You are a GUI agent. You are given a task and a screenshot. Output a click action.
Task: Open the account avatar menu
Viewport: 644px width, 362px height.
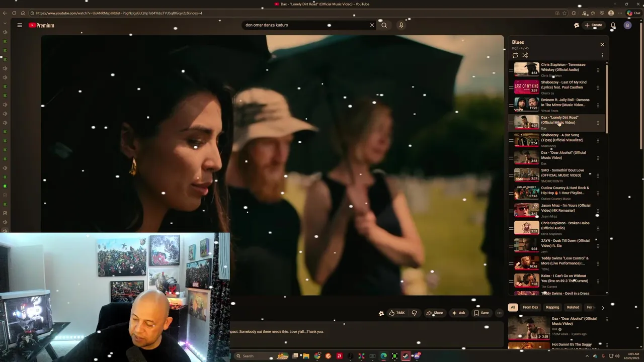click(x=627, y=25)
